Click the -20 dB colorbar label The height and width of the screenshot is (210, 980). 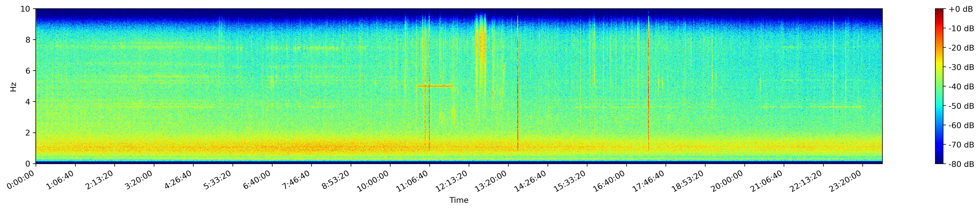961,48
